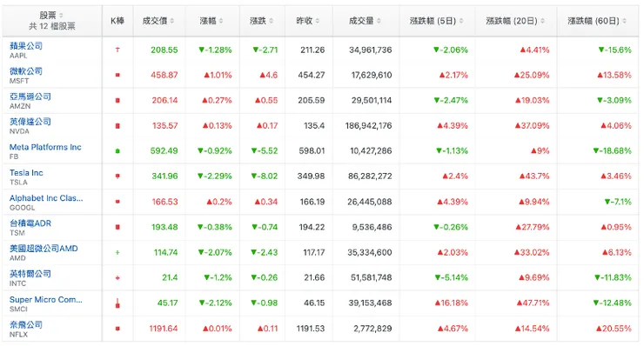Click the NVDA candlestick icon

click(x=117, y=126)
